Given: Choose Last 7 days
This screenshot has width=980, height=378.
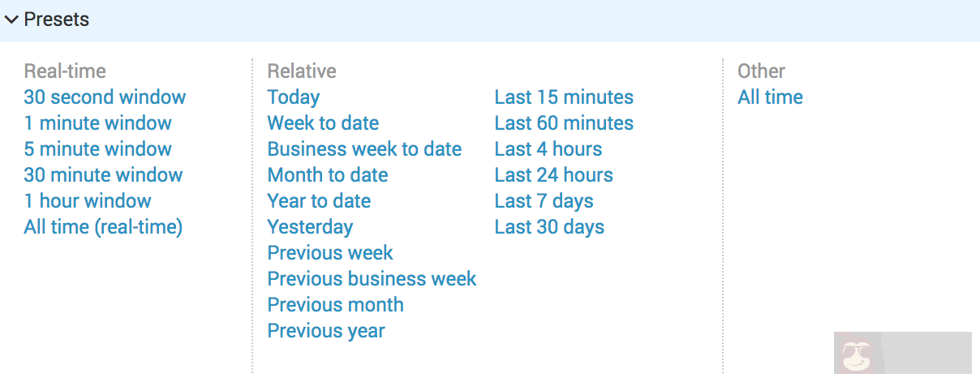Looking at the screenshot, I should pos(544,201).
